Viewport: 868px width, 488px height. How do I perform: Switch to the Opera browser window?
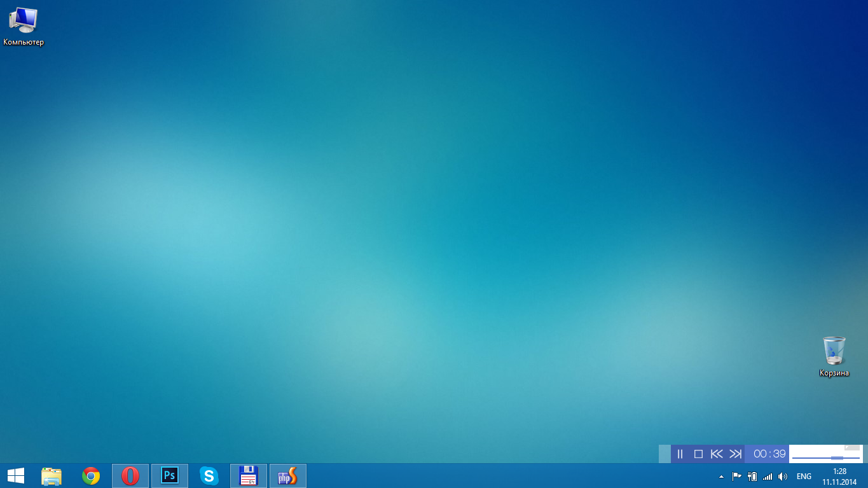coord(130,476)
